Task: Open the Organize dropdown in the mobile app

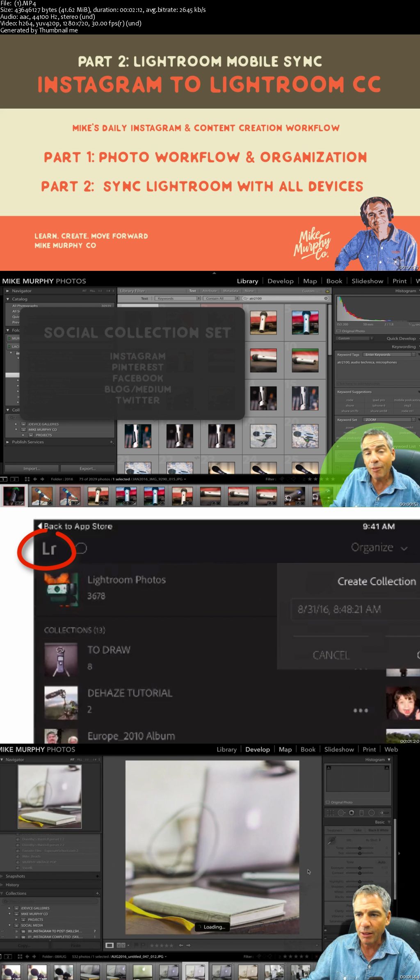Action: tap(379, 547)
